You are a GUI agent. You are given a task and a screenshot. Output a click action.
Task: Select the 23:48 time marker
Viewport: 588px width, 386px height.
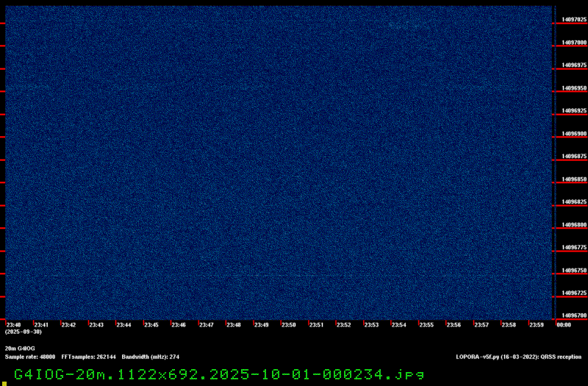coord(234,325)
